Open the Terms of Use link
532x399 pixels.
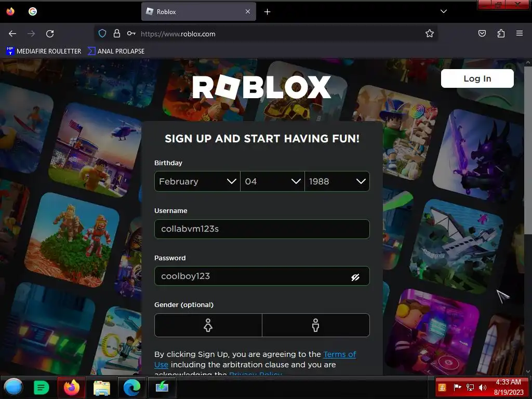(x=340, y=354)
